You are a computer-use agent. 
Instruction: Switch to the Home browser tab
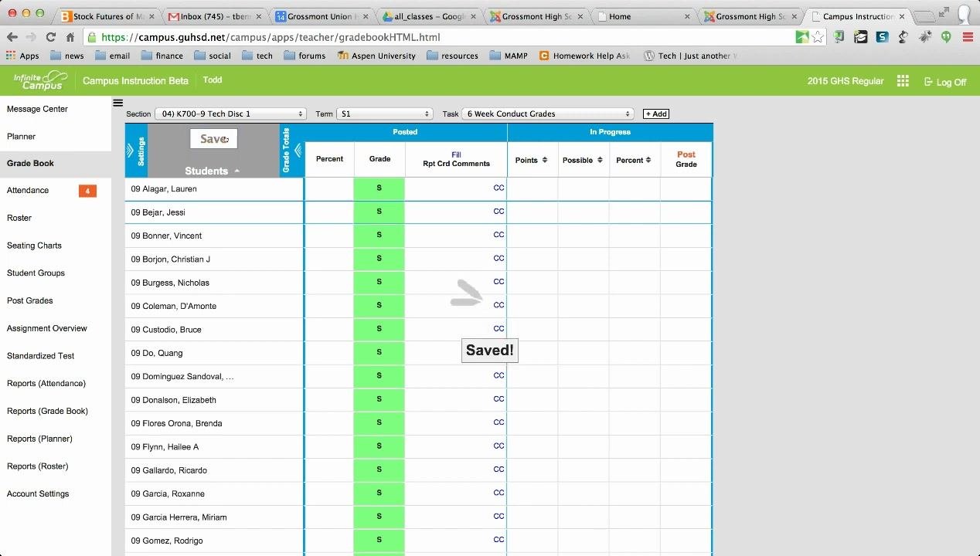point(641,16)
